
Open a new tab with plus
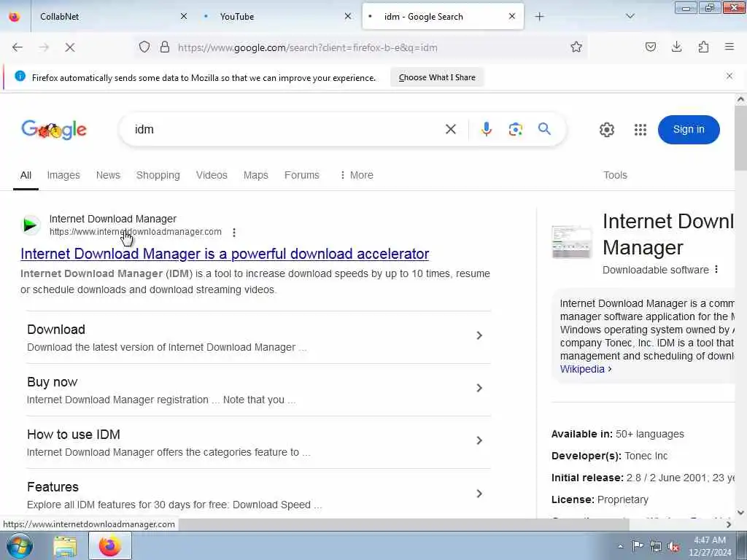click(539, 17)
